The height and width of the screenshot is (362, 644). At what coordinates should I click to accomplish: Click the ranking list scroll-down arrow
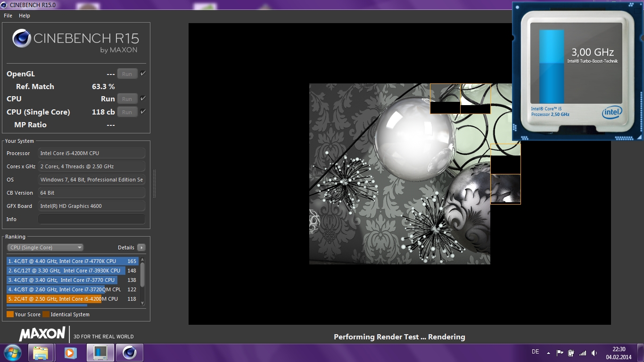tap(142, 303)
